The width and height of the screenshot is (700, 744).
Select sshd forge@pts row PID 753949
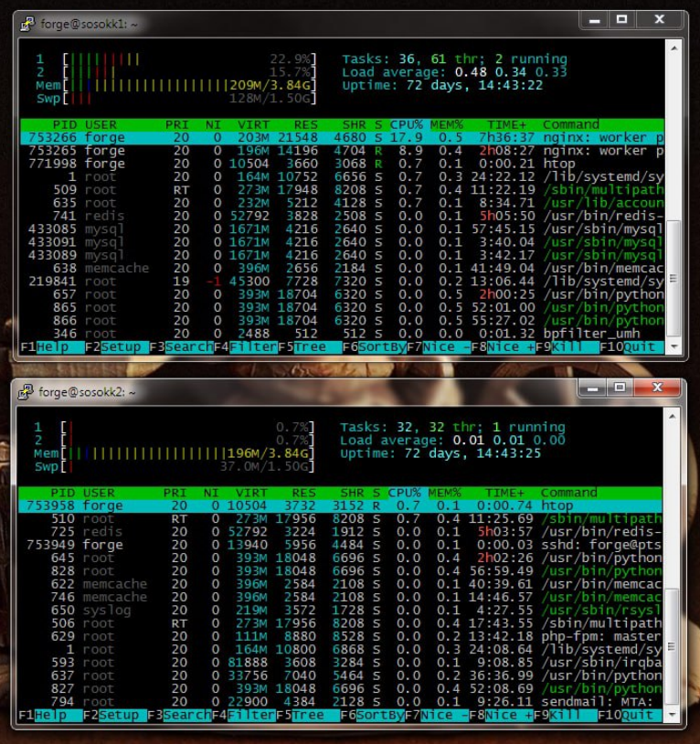[x=340, y=545]
